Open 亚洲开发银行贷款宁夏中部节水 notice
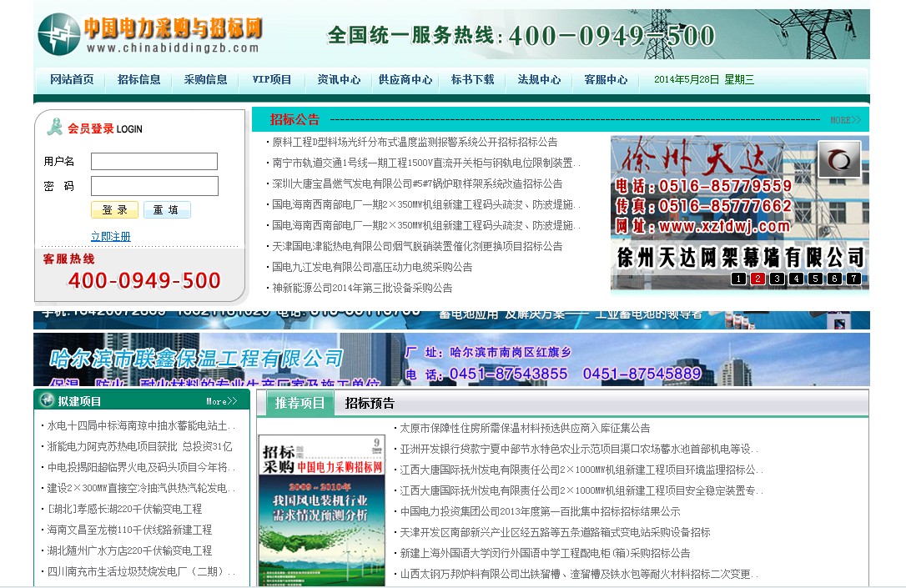 click(x=578, y=449)
